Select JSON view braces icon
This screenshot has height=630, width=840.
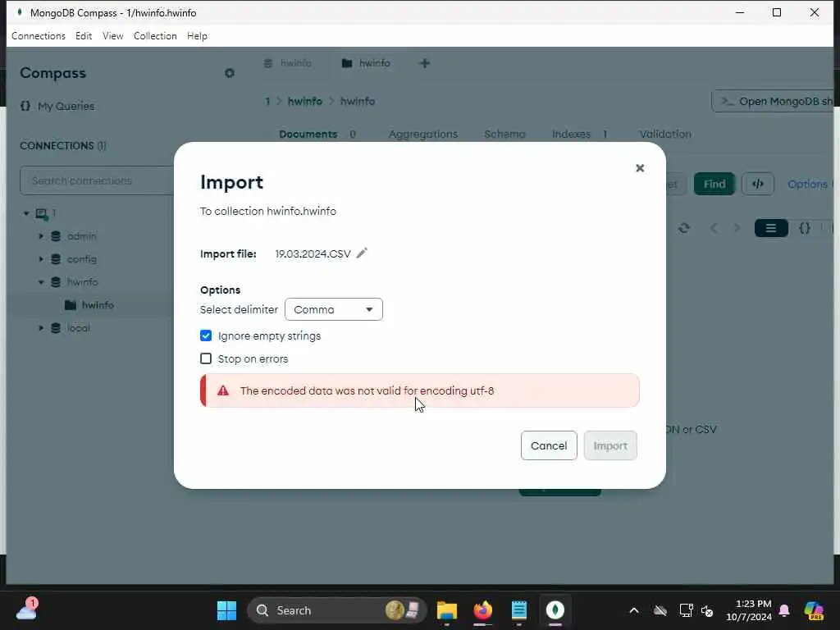click(x=804, y=228)
